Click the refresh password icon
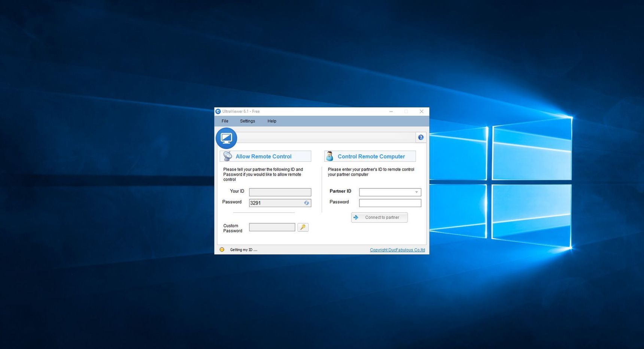Image resolution: width=644 pixels, height=349 pixels. click(306, 203)
